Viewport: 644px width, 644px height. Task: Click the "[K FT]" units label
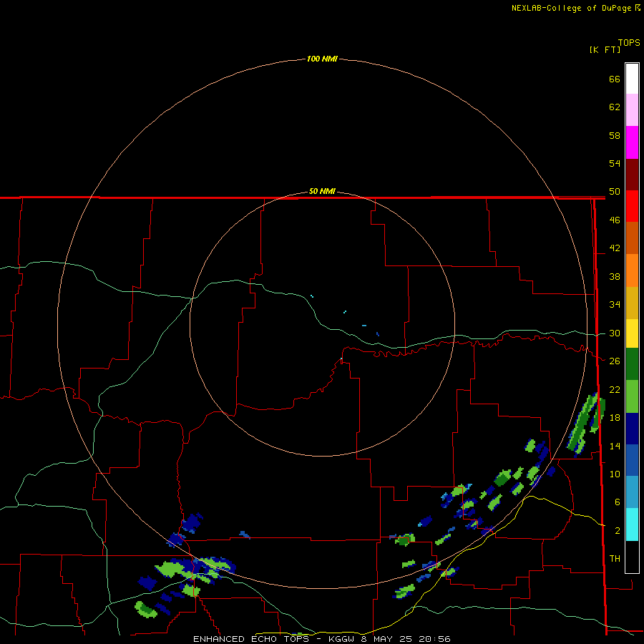605,49
